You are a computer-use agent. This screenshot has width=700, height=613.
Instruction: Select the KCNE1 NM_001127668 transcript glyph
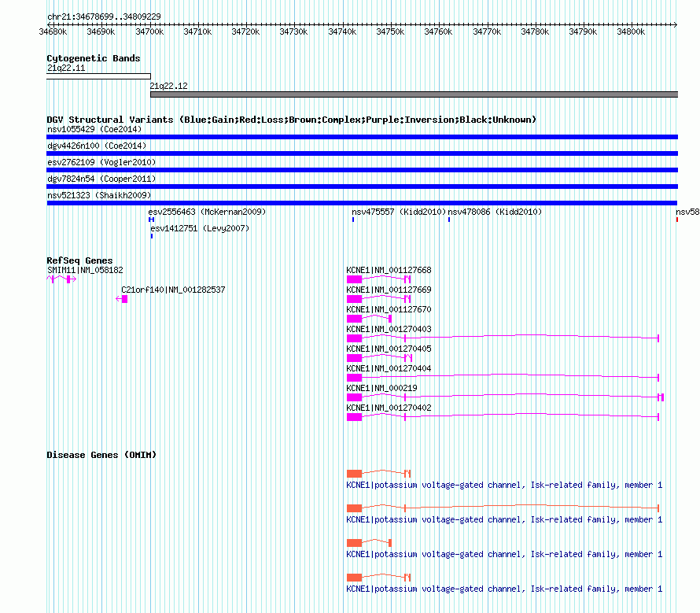pyautogui.click(x=378, y=279)
